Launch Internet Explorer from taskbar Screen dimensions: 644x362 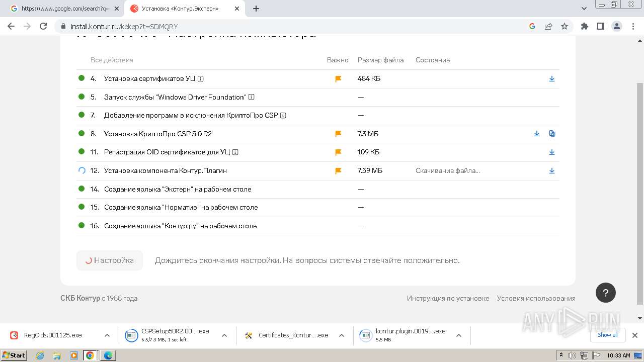pyautogui.click(x=40, y=355)
